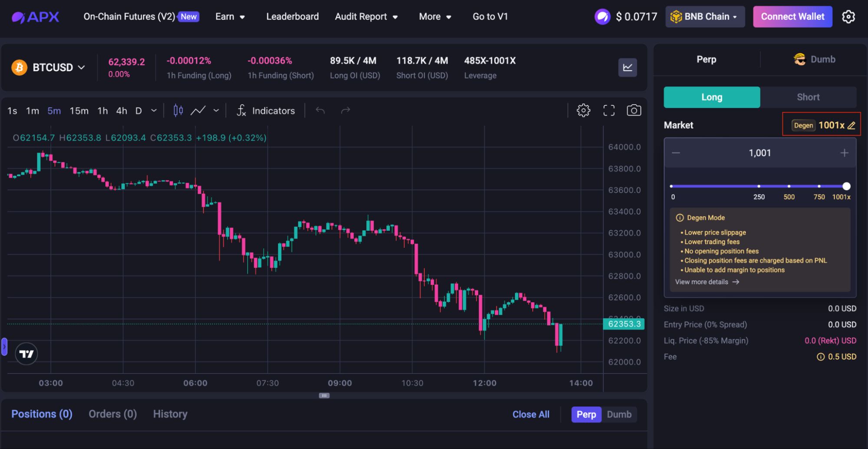Click the TradingView logo on the chart

[x=26, y=353]
